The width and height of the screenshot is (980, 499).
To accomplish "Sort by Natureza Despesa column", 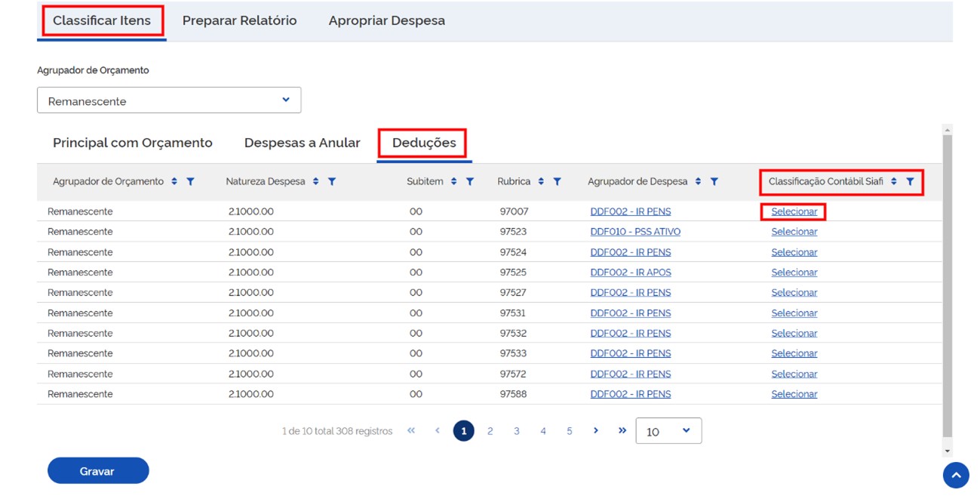I will coord(315,182).
